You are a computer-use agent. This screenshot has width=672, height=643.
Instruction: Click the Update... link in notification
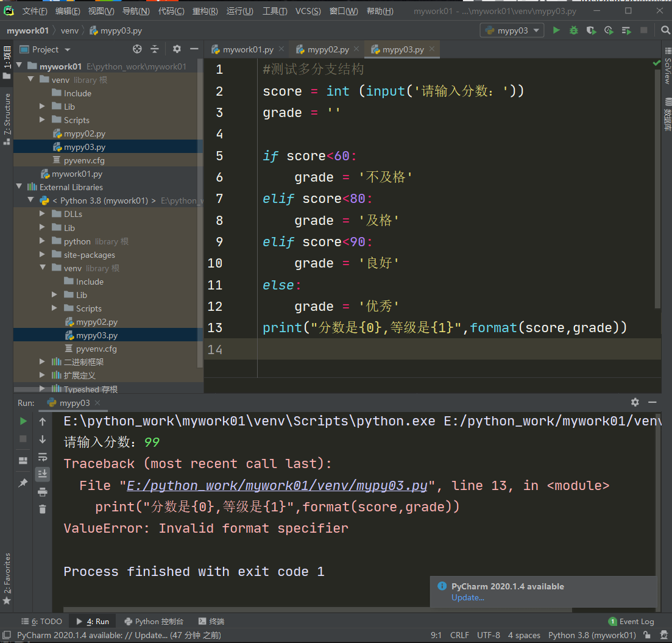[x=467, y=597]
